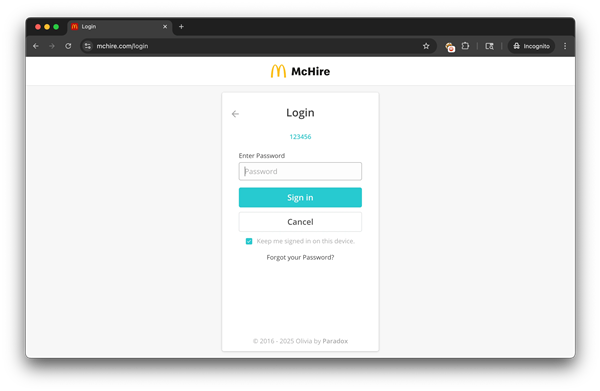Click the Cancel button
Image resolution: width=600 pixels, height=391 pixels.
[x=300, y=222]
